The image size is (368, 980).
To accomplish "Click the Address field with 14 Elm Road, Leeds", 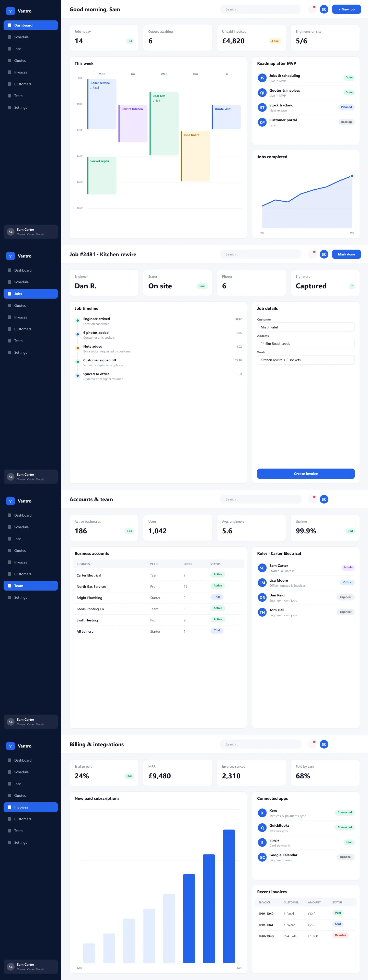I will click(x=306, y=344).
